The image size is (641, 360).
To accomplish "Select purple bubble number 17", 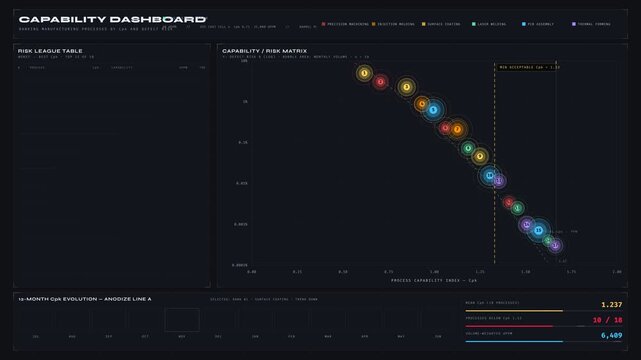I will point(556,246).
